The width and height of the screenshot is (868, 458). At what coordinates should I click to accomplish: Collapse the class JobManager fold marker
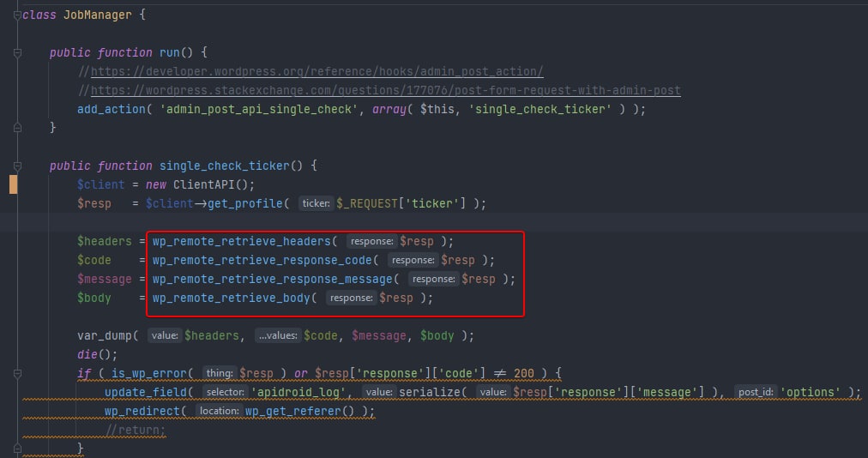pyautogui.click(x=17, y=15)
